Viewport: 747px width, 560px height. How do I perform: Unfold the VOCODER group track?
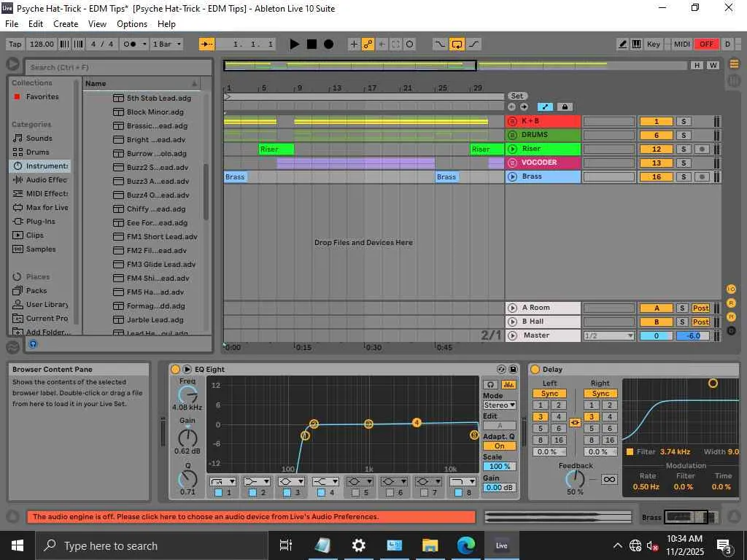[513, 163]
